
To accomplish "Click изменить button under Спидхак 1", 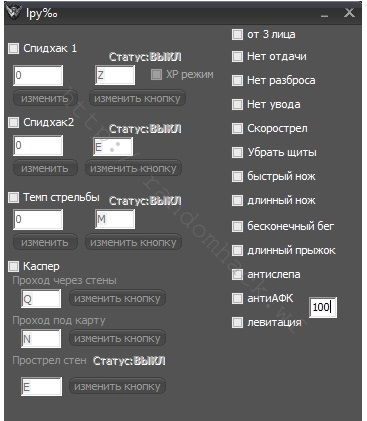I will point(45,98).
